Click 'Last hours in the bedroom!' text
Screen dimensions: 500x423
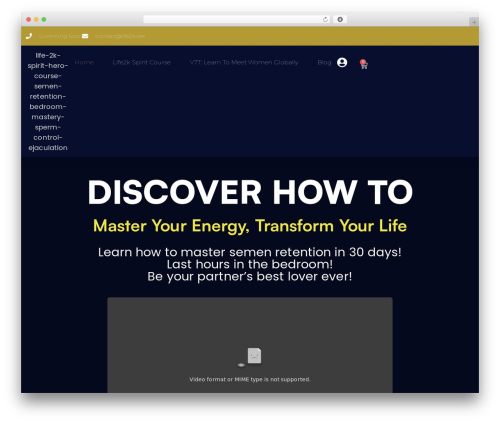point(250,264)
